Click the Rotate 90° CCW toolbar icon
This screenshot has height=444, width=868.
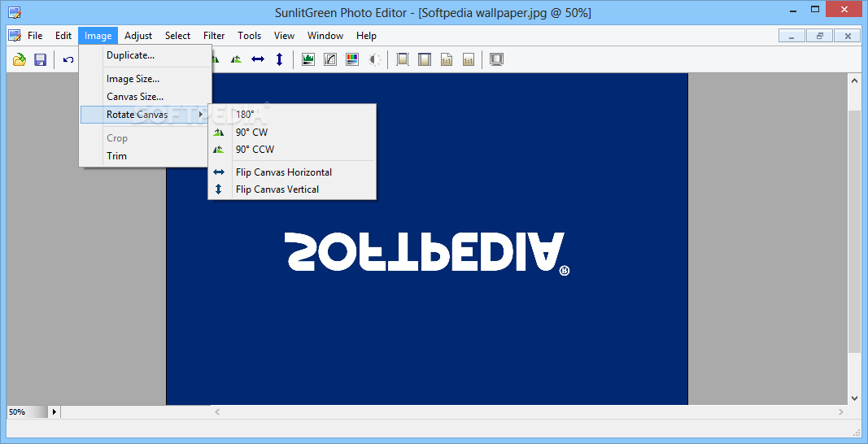point(237,59)
